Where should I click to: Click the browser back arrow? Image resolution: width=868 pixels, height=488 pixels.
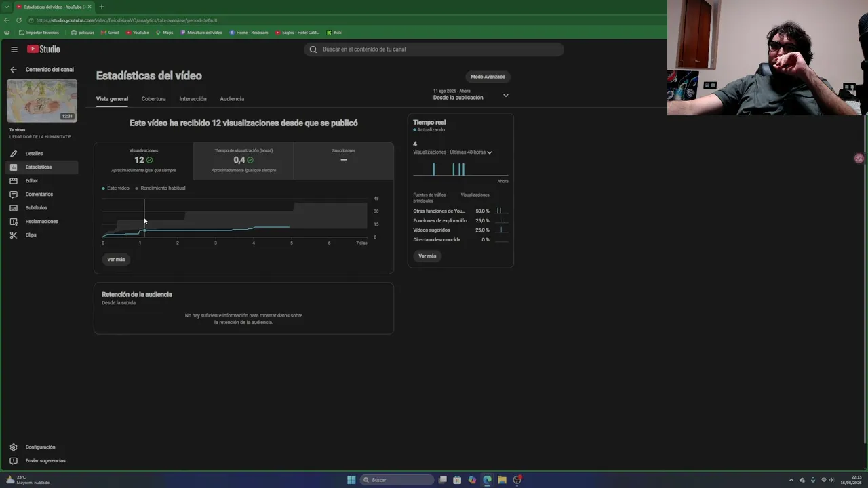coord(7,20)
